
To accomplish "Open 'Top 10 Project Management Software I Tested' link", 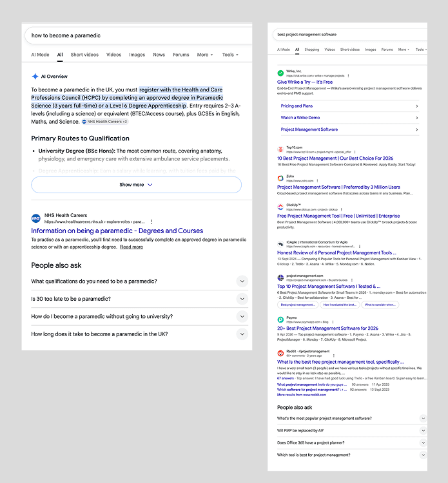I will 329,286.
